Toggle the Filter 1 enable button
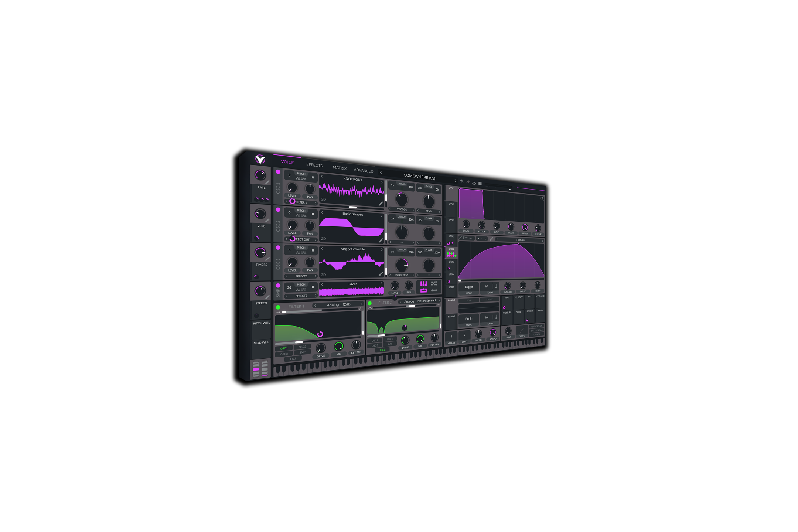Viewport: 798px width, 532px height. point(278,307)
